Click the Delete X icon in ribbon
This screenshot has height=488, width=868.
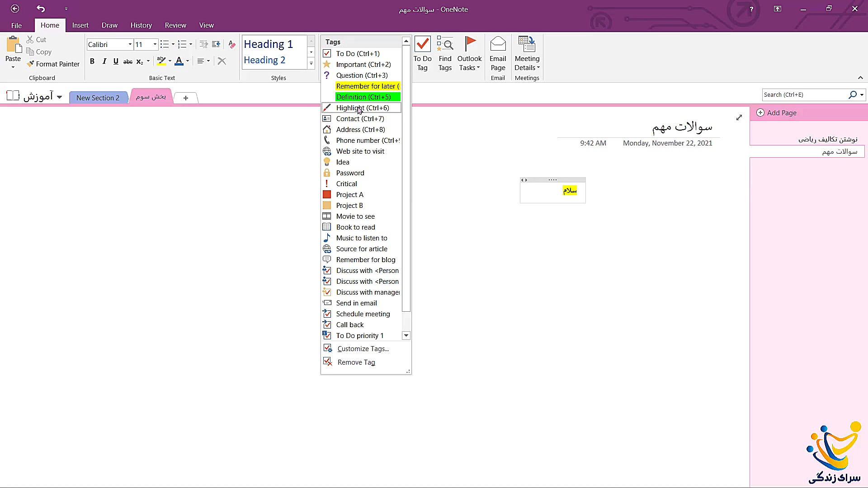pos(222,61)
